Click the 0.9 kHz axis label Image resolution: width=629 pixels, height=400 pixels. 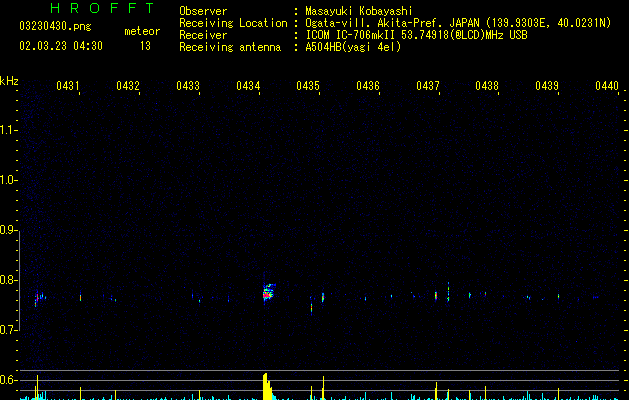click(8, 230)
